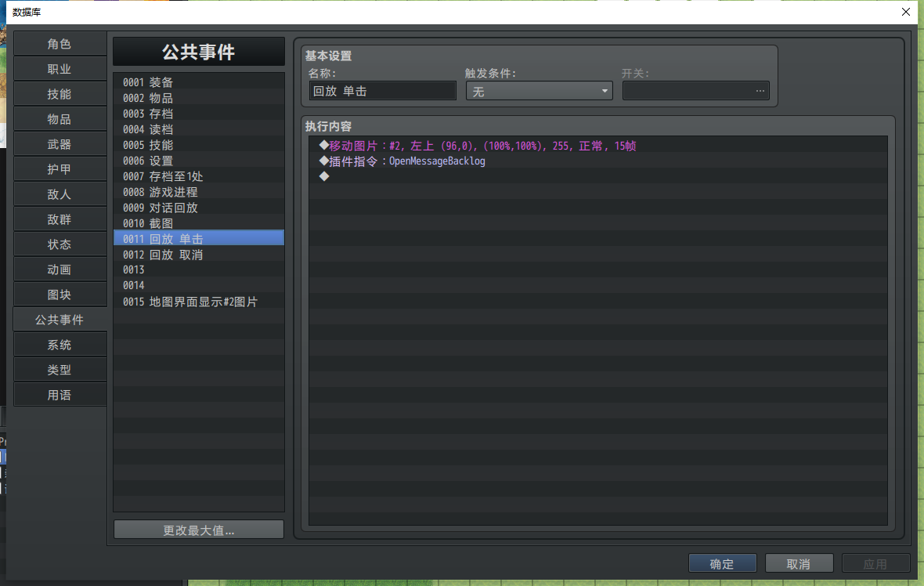
Task: Click the 更改最大值... button
Action: 199,530
